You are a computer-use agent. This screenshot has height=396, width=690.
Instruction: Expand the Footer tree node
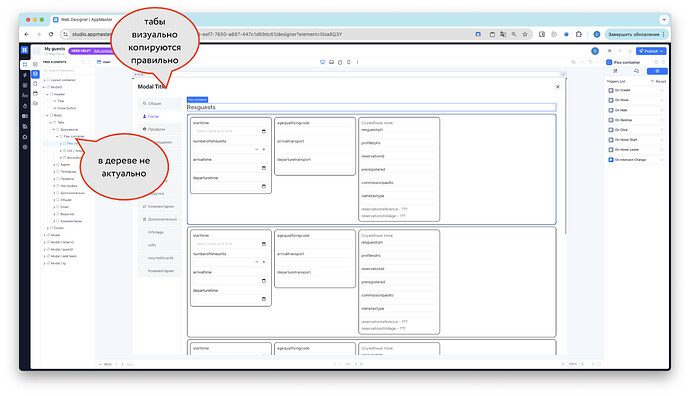point(48,228)
